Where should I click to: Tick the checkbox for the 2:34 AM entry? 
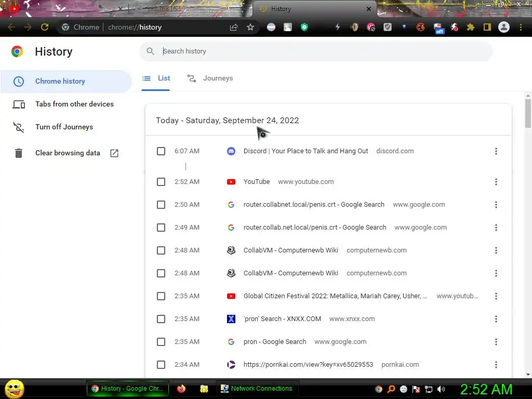point(161,365)
